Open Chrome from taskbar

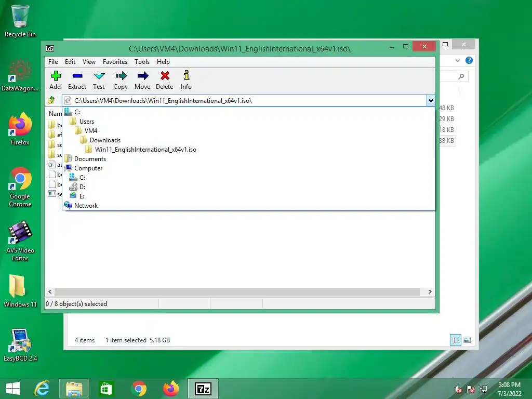pos(139,389)
